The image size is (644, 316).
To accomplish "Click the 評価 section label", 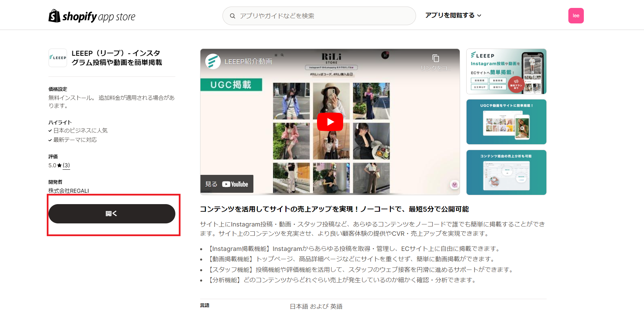I will (x=53, y=157).
